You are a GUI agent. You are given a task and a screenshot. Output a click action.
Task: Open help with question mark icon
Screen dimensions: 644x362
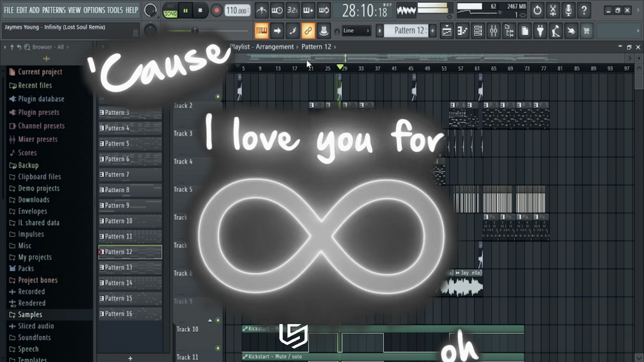pyautogui.click(x=584, y=10)
